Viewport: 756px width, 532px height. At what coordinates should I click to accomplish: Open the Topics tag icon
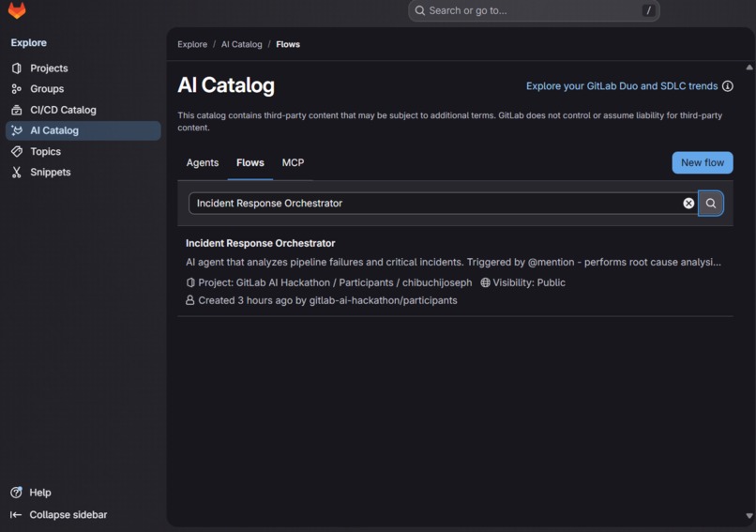click(16, 151)
